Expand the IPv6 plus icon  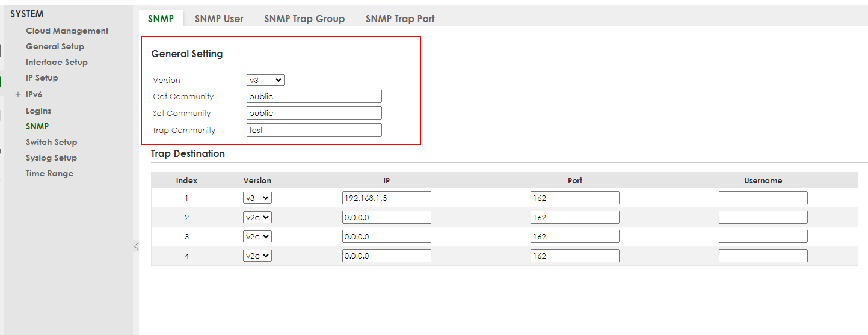18,94
